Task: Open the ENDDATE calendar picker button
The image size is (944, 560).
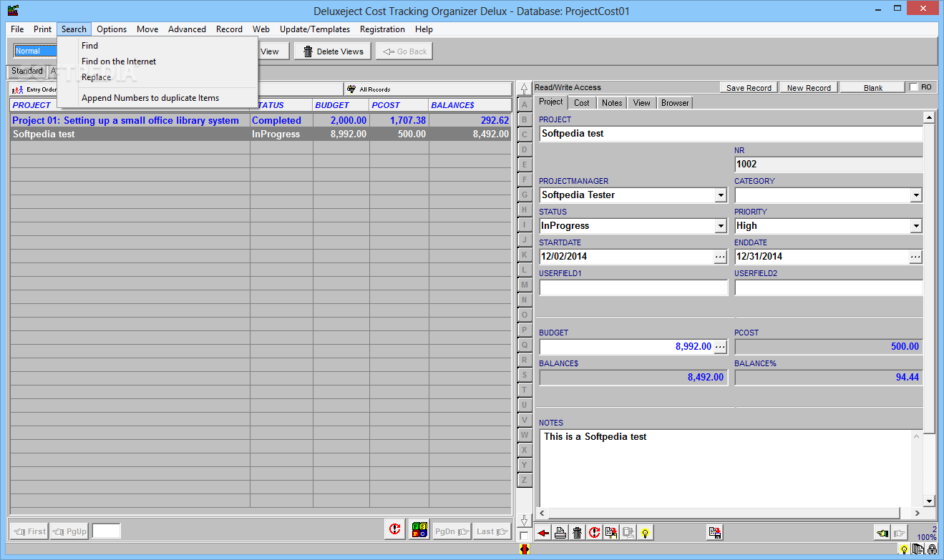Action: click(915, 256)
